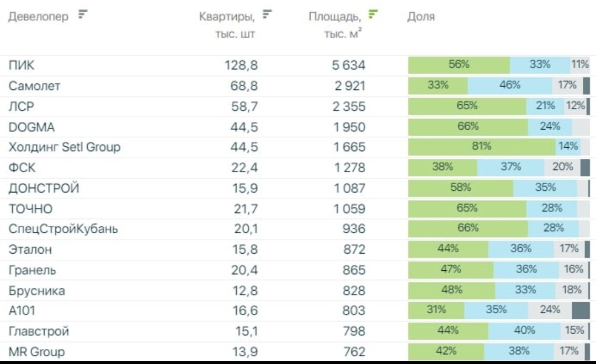The image size is (596, 364).
Task: Click the DOGMA developer name
Action: tap(31, 127)
